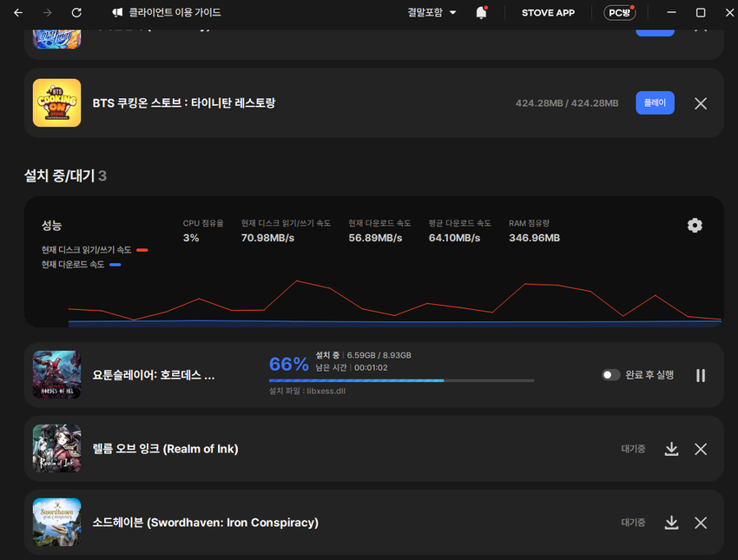
Task: Click the PC방 badge button
Action: click(619, 13)
